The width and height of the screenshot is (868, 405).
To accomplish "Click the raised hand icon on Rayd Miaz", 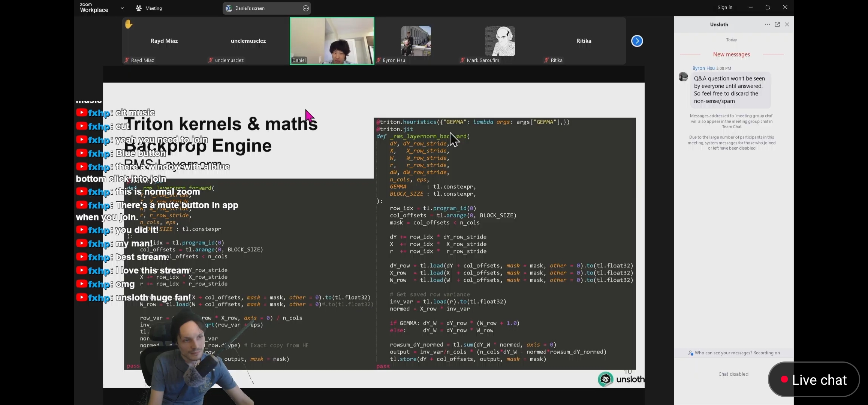I will pos(129,24).
